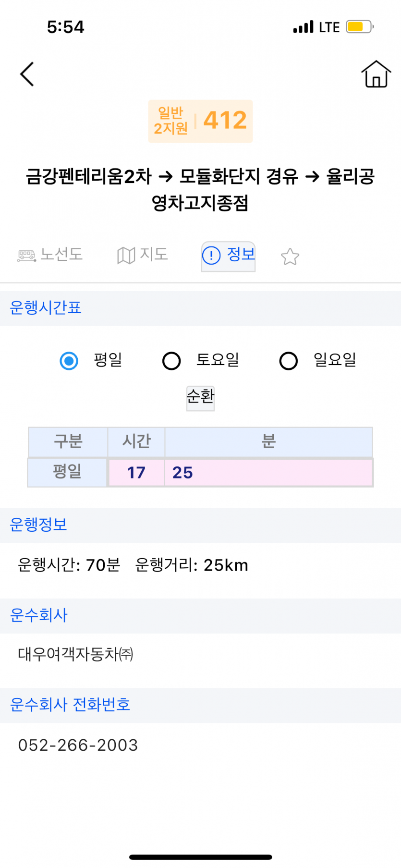Viewport: 401px width, 868px height.
Task: Tap the info circle icon beside 정보
Action: point(211,256)
